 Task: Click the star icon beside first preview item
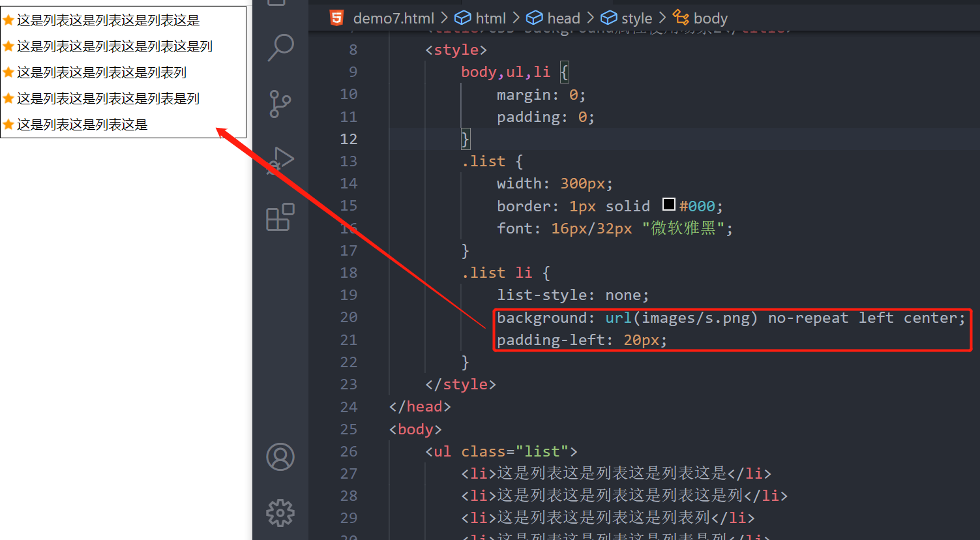point(8,20)
